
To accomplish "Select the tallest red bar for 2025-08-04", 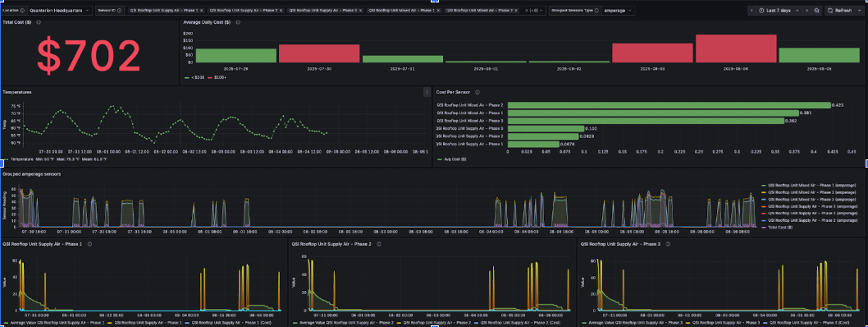I will [x=736, y=48].
